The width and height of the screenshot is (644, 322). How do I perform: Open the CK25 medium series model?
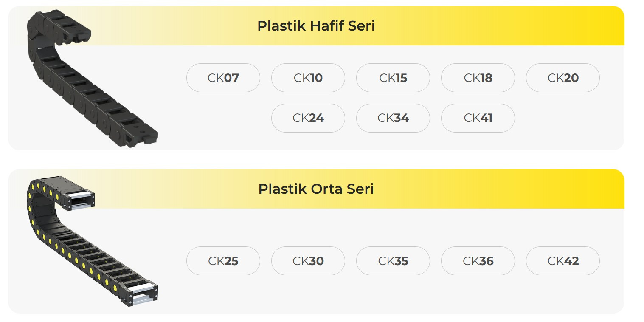pos(223,261)
